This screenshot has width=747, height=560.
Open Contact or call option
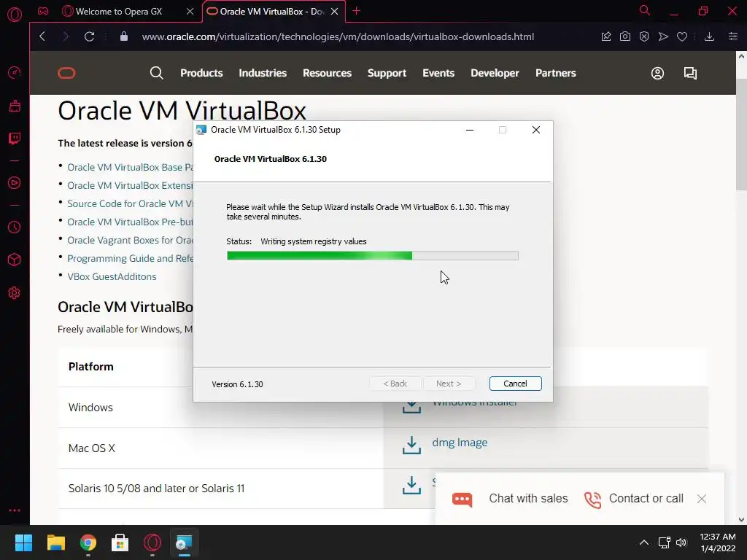pyautogui.click(x=634, y=499)
